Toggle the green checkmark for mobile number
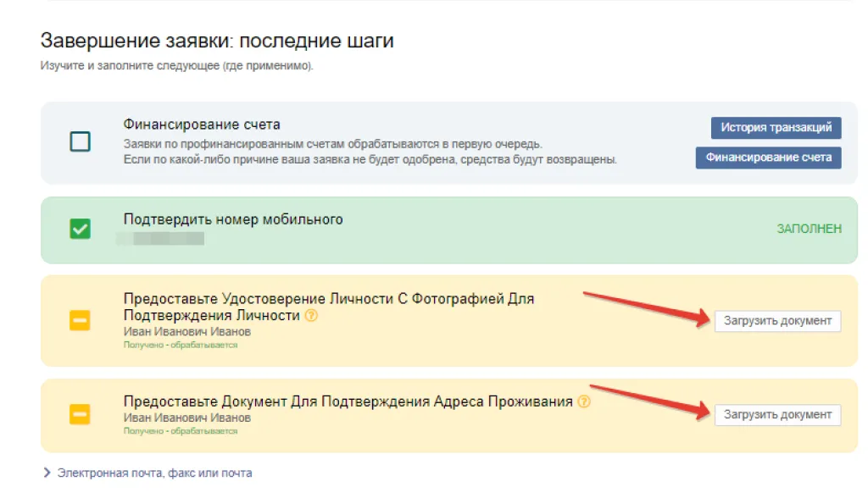This screenshot has height=498, width=868. coord(80,229)
